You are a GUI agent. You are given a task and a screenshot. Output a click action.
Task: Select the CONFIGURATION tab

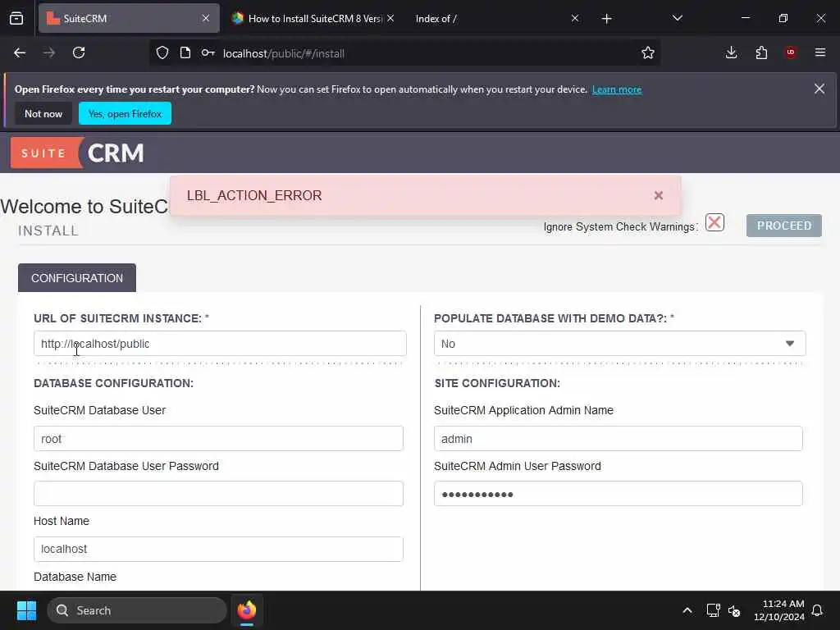pos(77,278)
